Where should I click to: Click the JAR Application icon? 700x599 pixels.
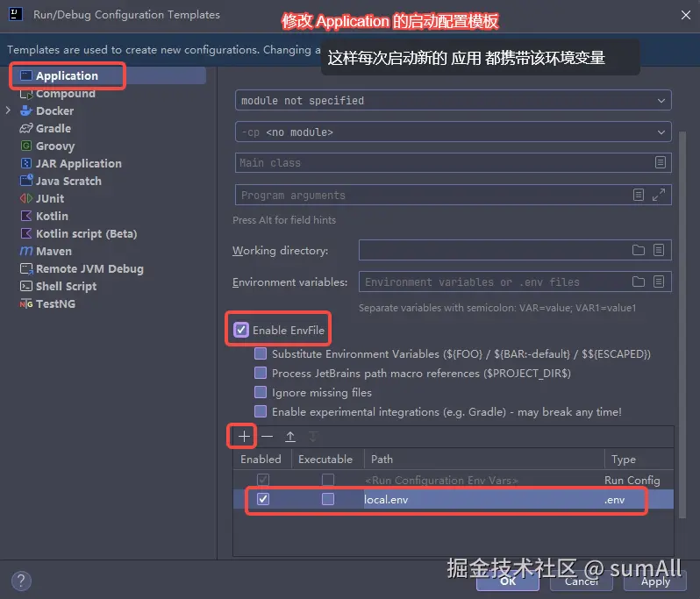point(26,163)
